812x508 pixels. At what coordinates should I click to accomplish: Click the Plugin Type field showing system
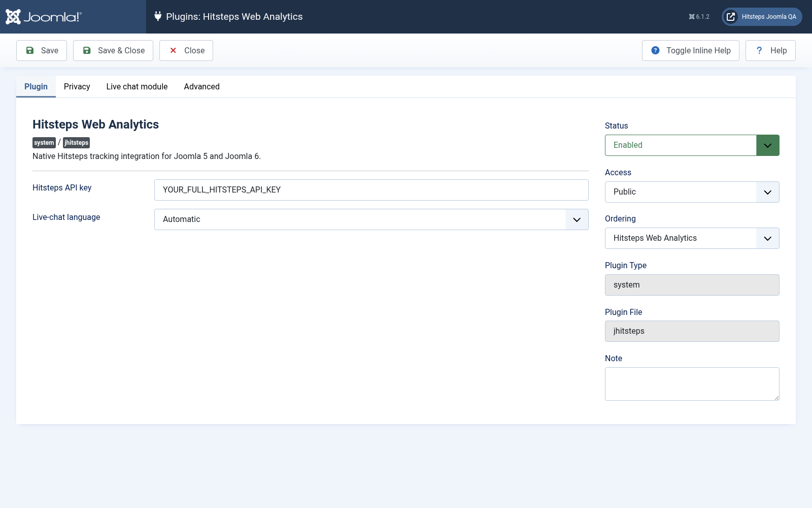pos(692,285)
